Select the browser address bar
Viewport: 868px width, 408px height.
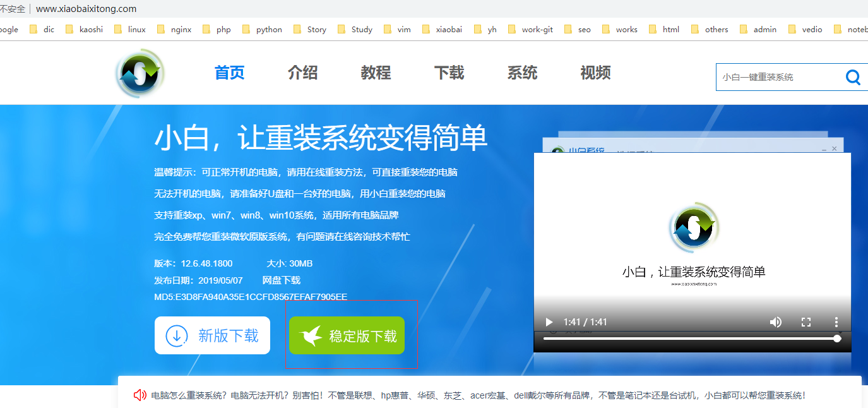coord(87,9)
